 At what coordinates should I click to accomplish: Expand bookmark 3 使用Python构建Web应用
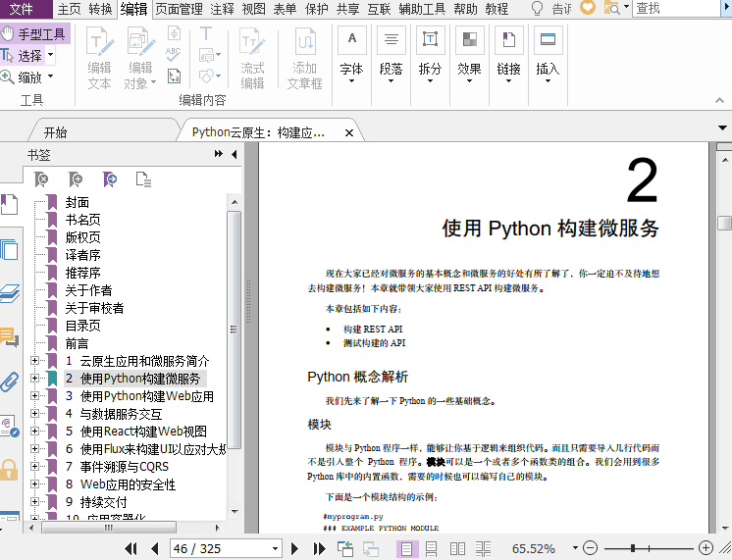pos(35,396)
